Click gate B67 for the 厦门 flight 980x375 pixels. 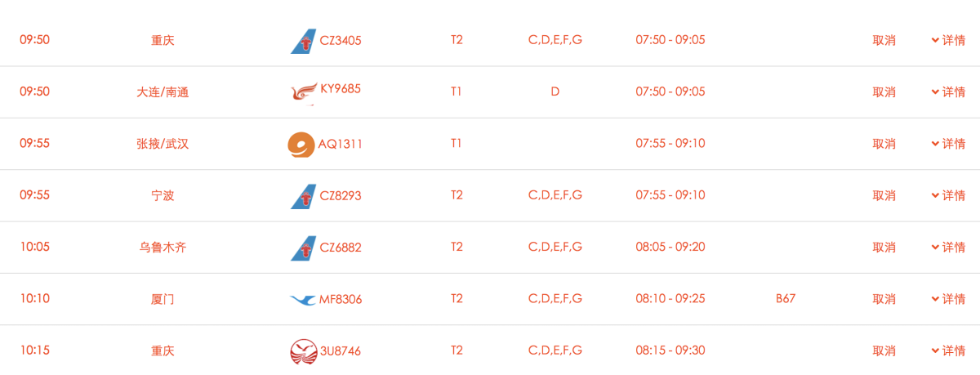click(786, 299)
